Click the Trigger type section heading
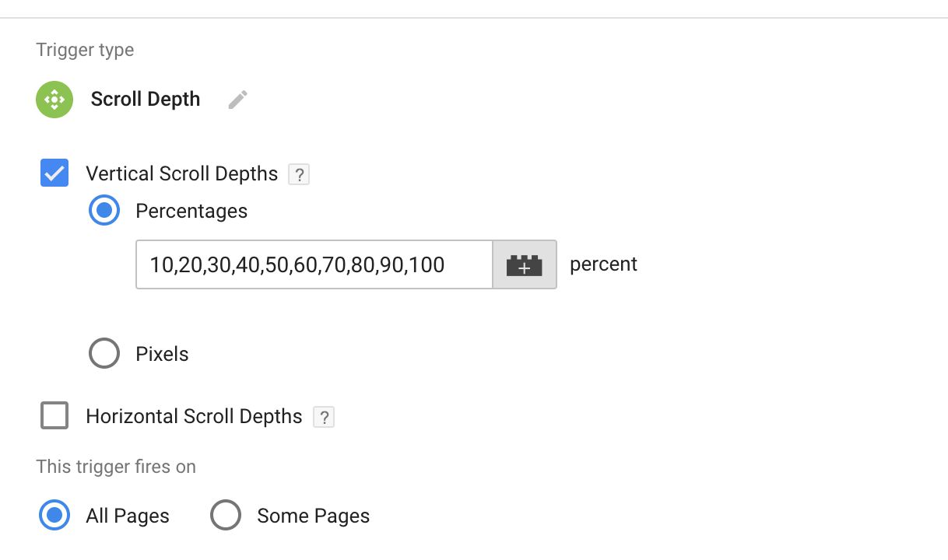The height and width of the screenshot is (560, 948). pyautogui.click(x=85, y=51)
